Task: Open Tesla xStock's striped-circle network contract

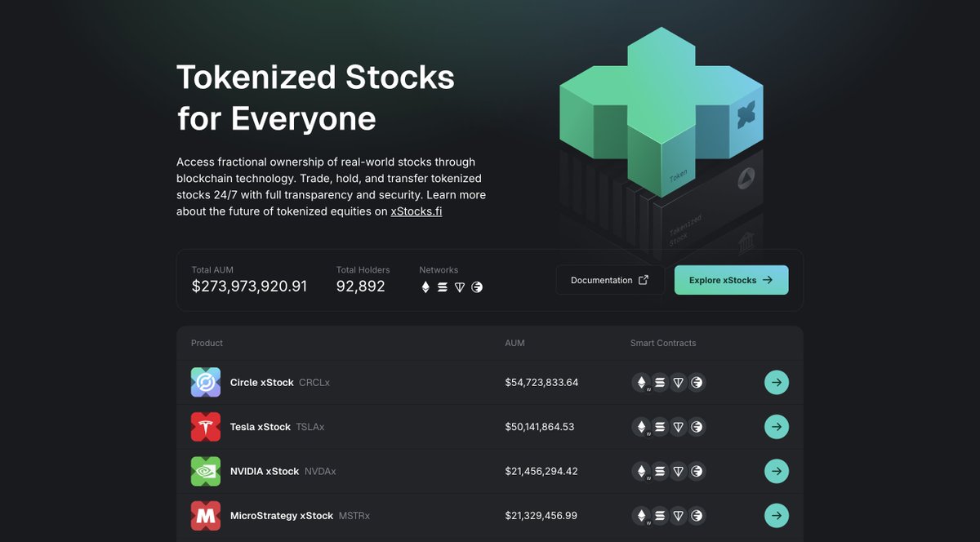Action: pos(697,426)
